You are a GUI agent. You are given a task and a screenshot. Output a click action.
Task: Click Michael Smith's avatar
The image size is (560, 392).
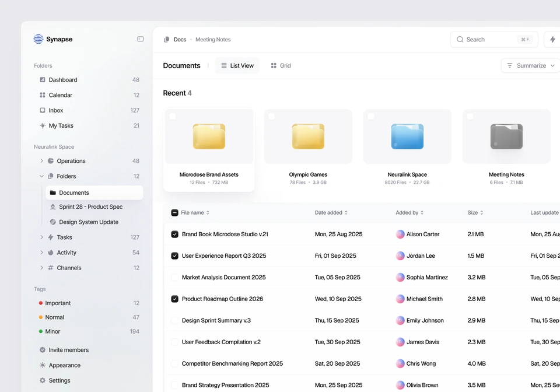tap(400, 299)
